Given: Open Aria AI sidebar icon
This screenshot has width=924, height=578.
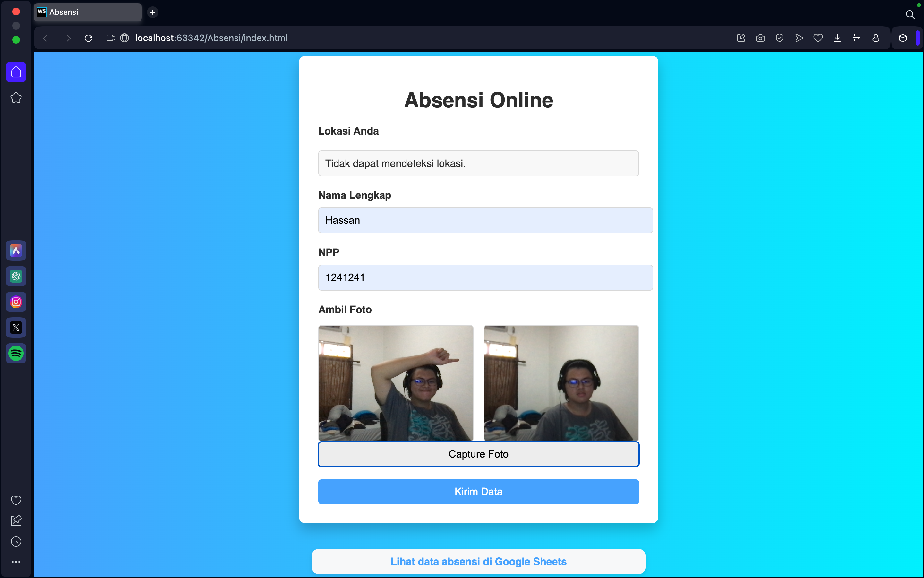Looking at the screenshot, I should [x=16, y=250].
